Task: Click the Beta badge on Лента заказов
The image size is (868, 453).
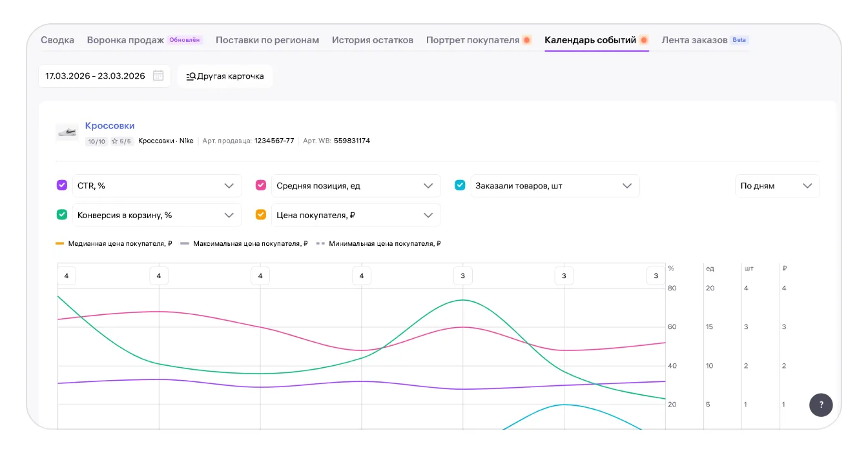Action: (739, 40)
